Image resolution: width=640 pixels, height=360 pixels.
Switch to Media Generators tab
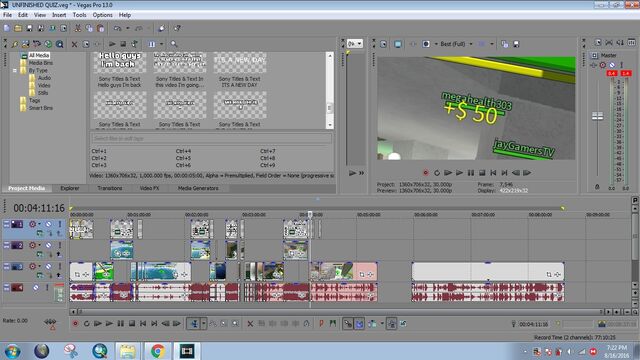click(198, 188)
